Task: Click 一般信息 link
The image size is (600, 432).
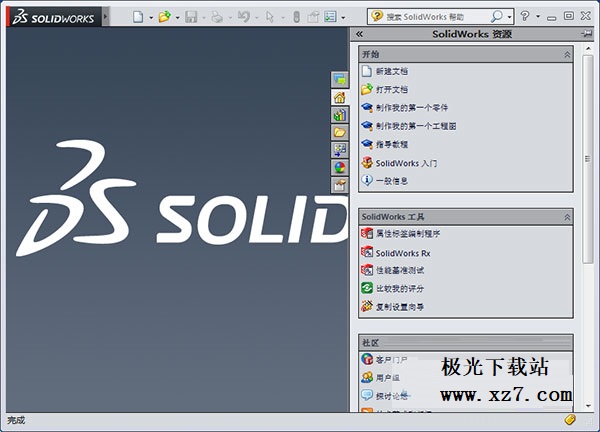Action: click(x=392, y=181)
